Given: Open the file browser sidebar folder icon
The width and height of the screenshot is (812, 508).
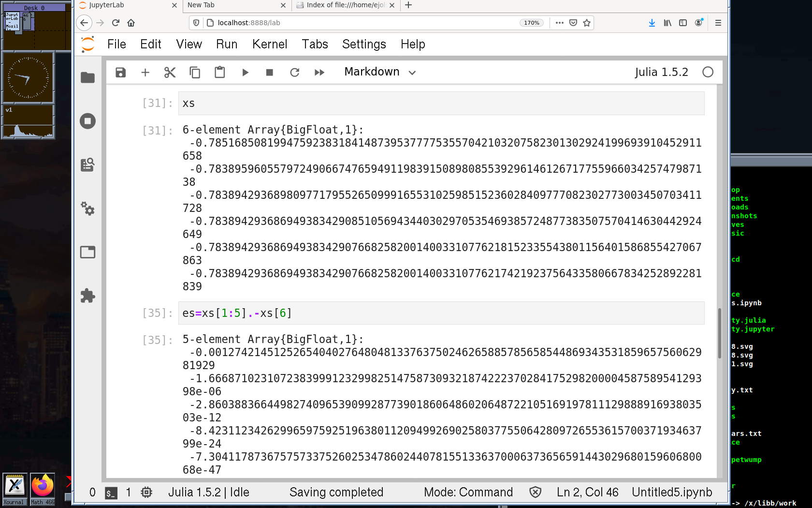Looking at the screenshot, I should 87,77.
